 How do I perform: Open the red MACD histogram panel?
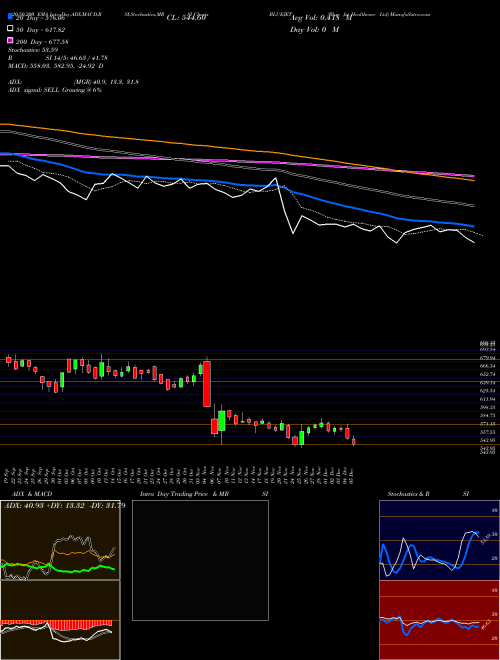(x=60, y=620)
